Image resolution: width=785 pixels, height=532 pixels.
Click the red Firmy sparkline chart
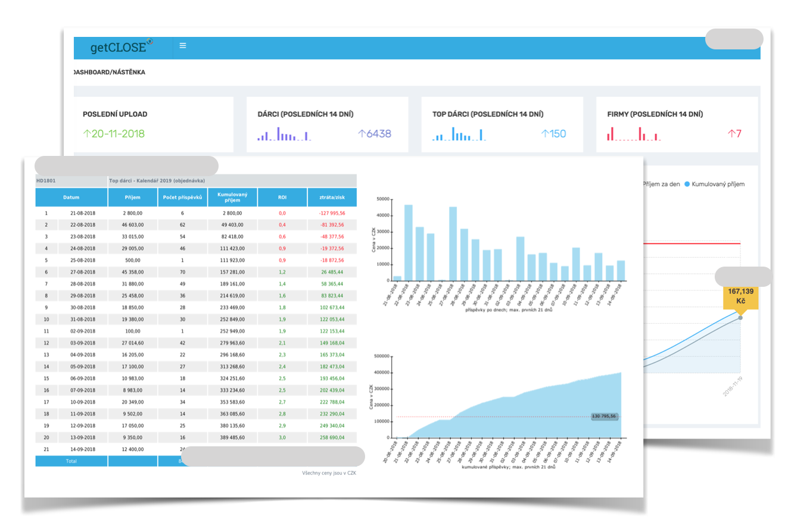[x=633, y=134]
